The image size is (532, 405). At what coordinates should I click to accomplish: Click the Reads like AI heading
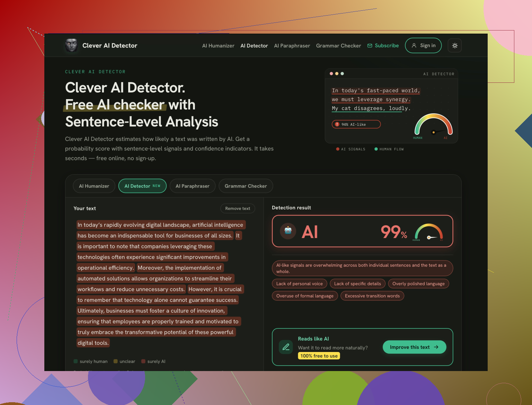[x=313, y=339]
